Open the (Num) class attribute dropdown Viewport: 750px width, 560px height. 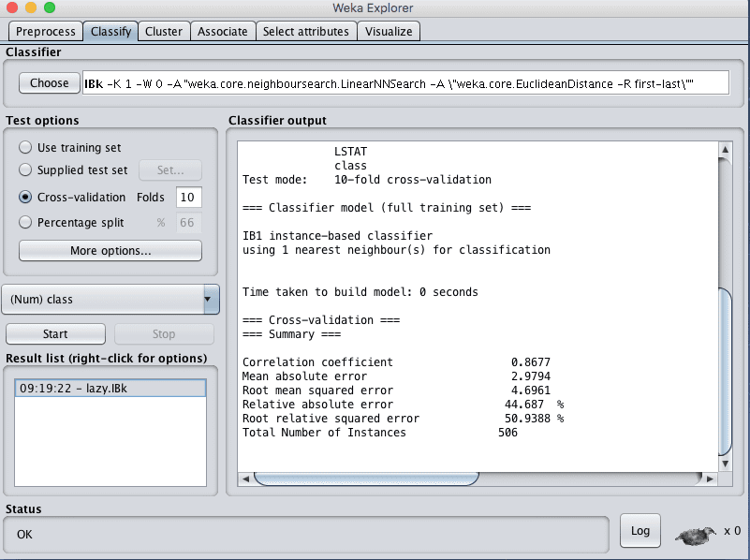110,300
